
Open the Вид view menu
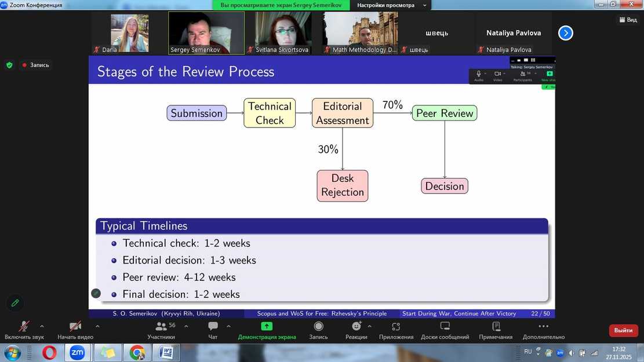(x=628, y=20)
